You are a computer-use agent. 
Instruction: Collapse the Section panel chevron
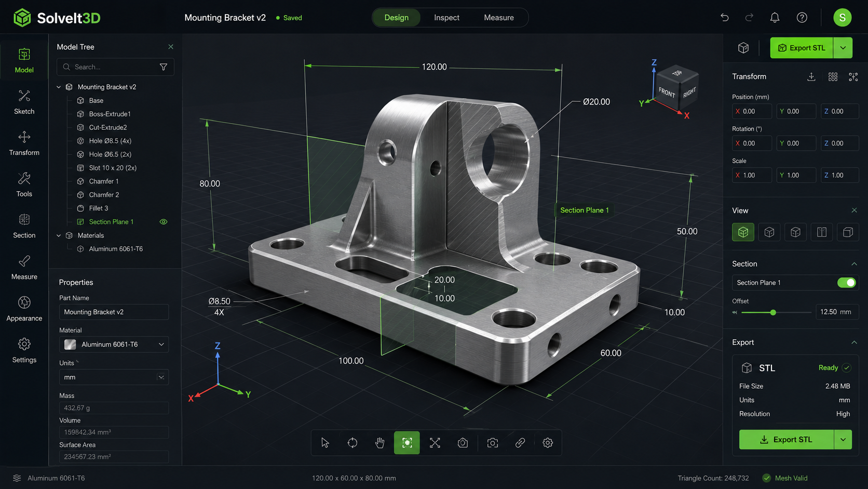854,264
